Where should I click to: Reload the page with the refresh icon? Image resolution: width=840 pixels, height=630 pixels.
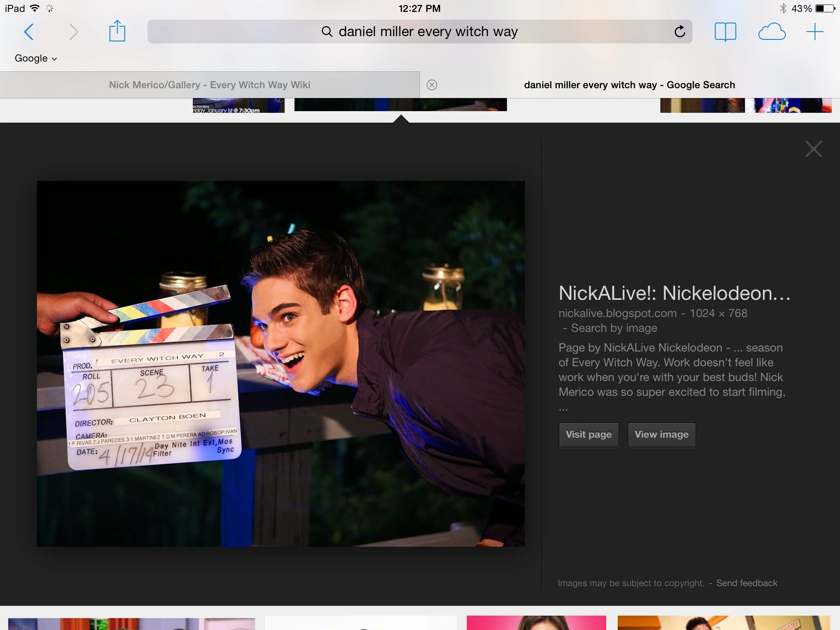tap(680, 32)
